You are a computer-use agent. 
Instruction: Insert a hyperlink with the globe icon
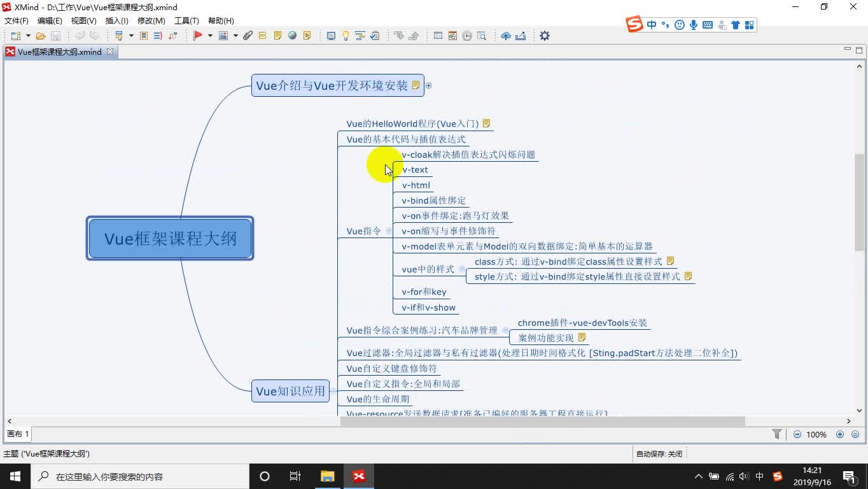point(292,35)
